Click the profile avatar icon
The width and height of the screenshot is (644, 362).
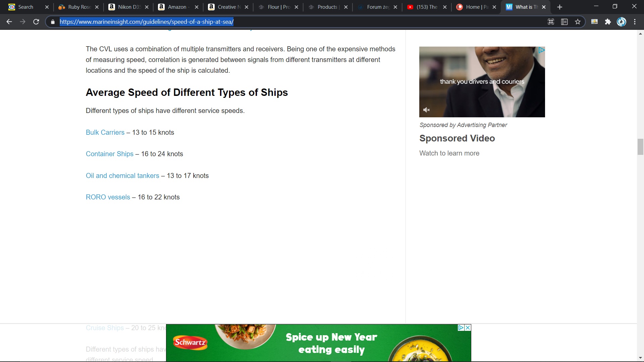coord(621,22)
